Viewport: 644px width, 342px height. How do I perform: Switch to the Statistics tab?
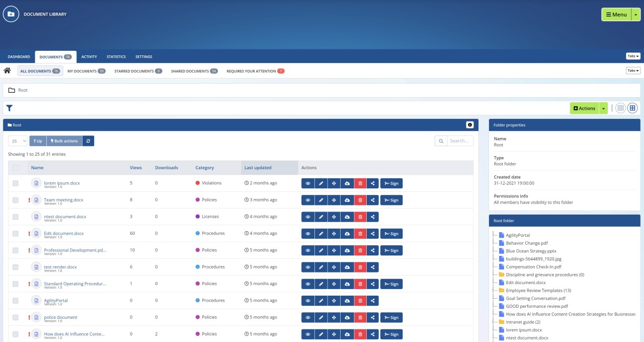point(116,57)
